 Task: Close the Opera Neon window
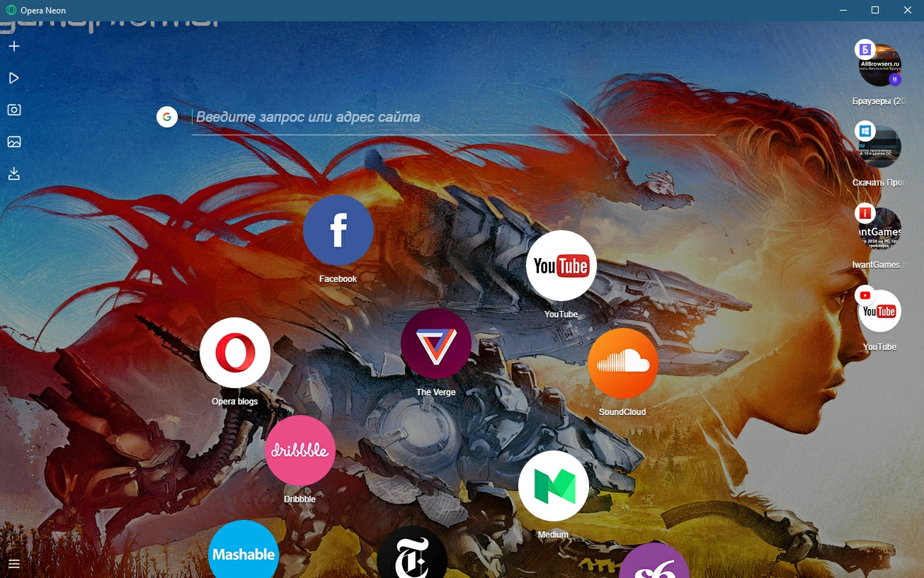coord(908,10)
